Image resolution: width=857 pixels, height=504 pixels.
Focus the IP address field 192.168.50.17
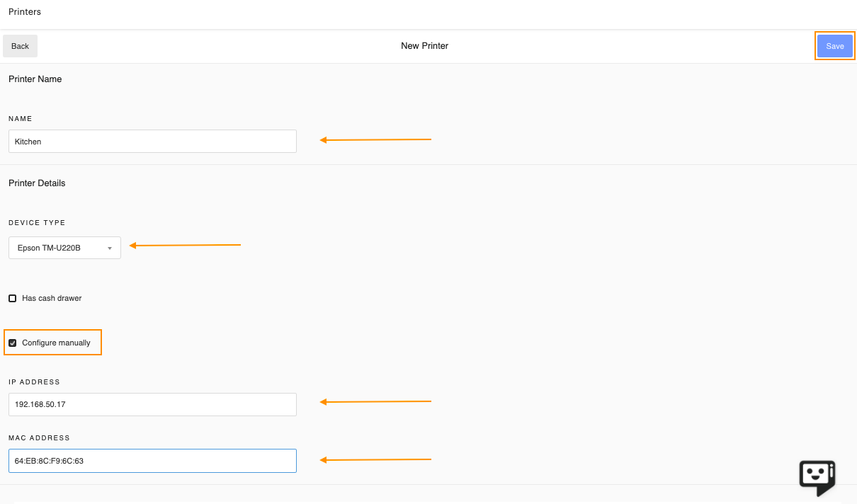click(152, 405)
